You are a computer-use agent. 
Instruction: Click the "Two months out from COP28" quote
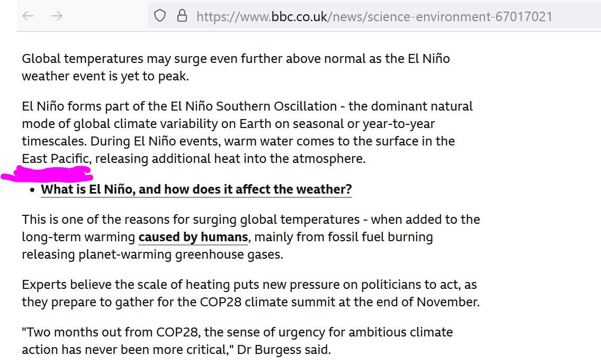tap(91, 333)
